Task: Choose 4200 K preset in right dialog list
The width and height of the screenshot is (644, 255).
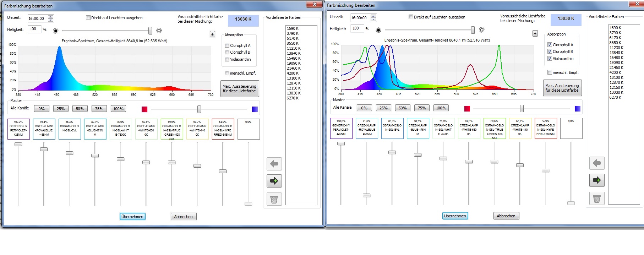Action: 615,72
